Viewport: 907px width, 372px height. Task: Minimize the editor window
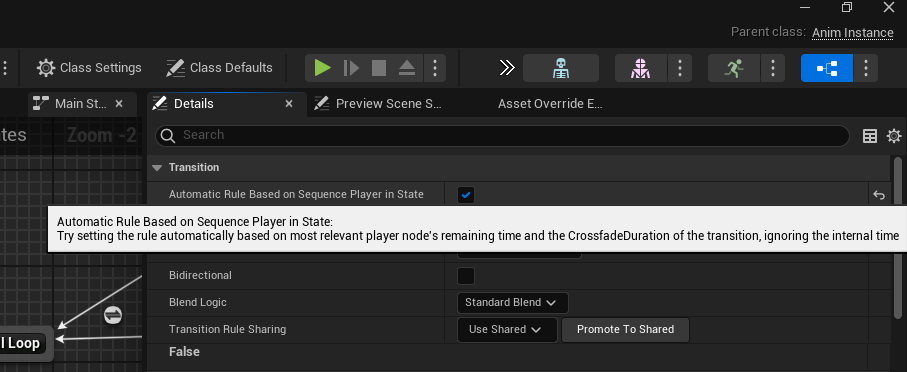click(805, 7)
